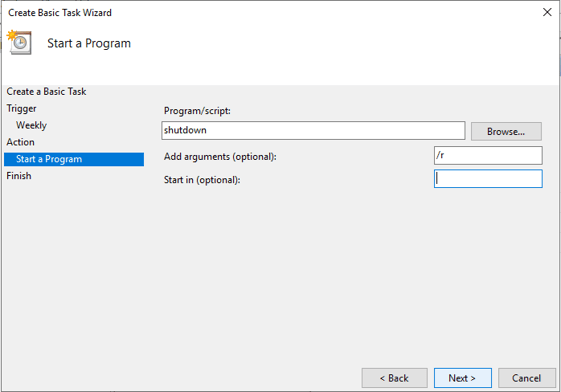Click the Program/script: label
Viewport: 561px width, 392px height.
(x=197, y=111)
